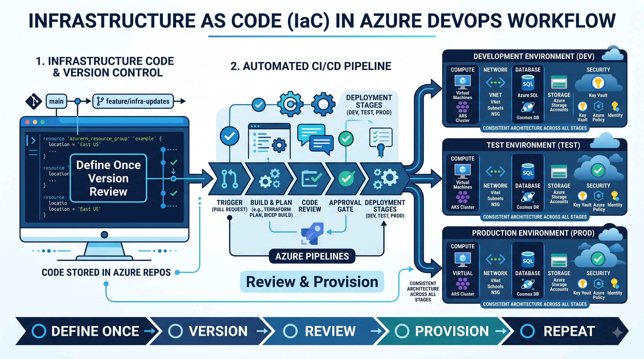Click the Deployment Stages (DEV, TEST, PROD) callout
Image resolution: width=644 pixels, height=359 pixels.
pyautogui.click(x=369, y=105)
